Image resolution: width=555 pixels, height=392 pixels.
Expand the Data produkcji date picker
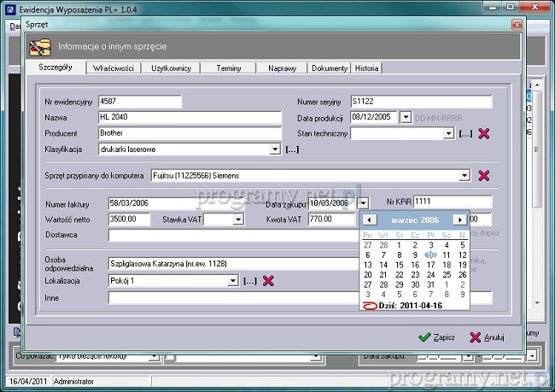[406, 117]
